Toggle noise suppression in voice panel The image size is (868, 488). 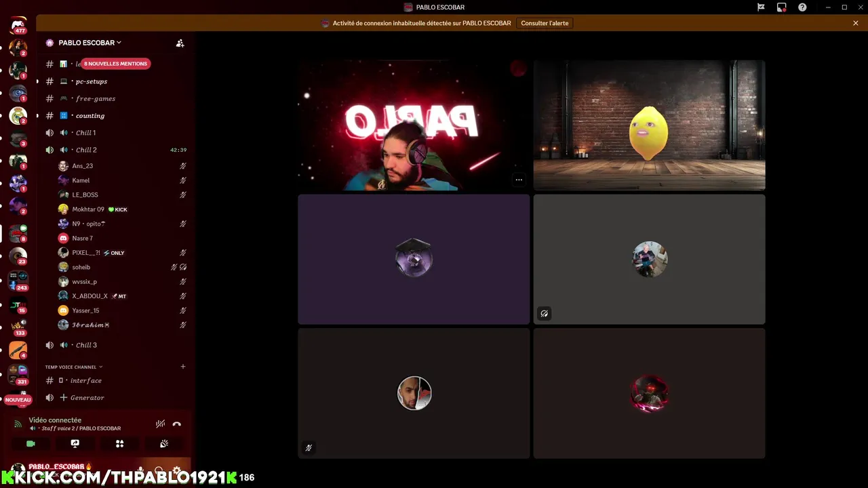click(160, 424)
